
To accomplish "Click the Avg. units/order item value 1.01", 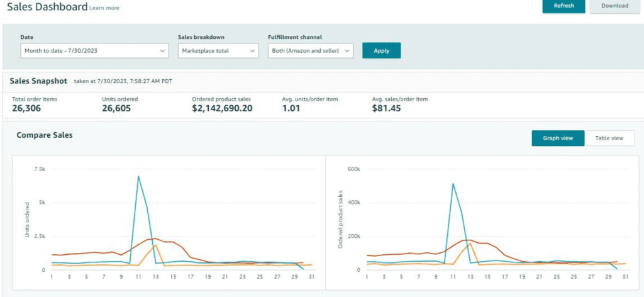I will click(291, 109).
